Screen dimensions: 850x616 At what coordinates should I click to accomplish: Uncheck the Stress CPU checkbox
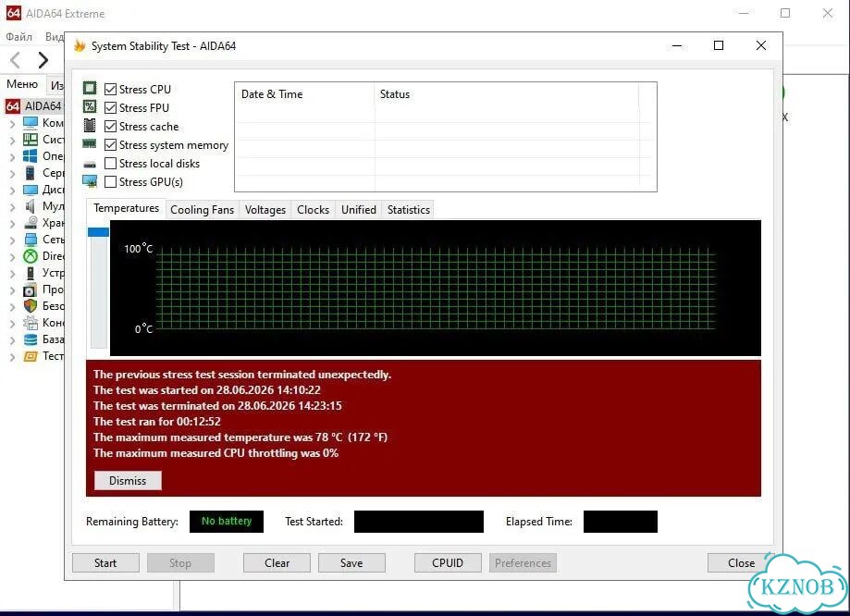point(110,89)
